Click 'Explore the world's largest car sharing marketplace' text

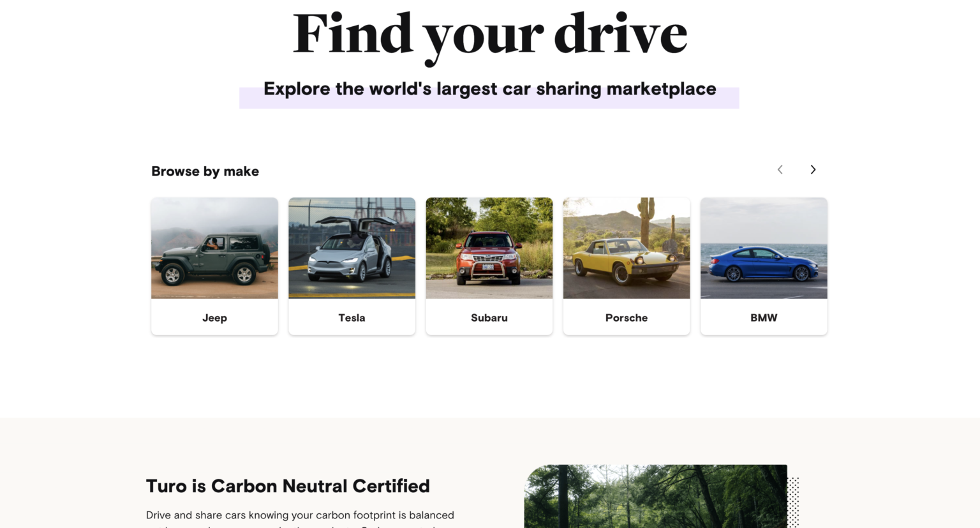point(490,89)
